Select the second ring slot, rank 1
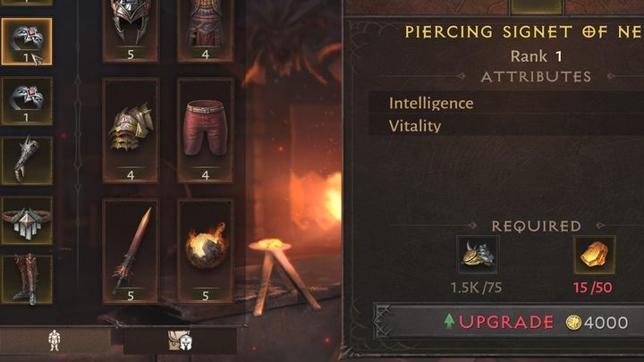 click(x=27, y=101)
